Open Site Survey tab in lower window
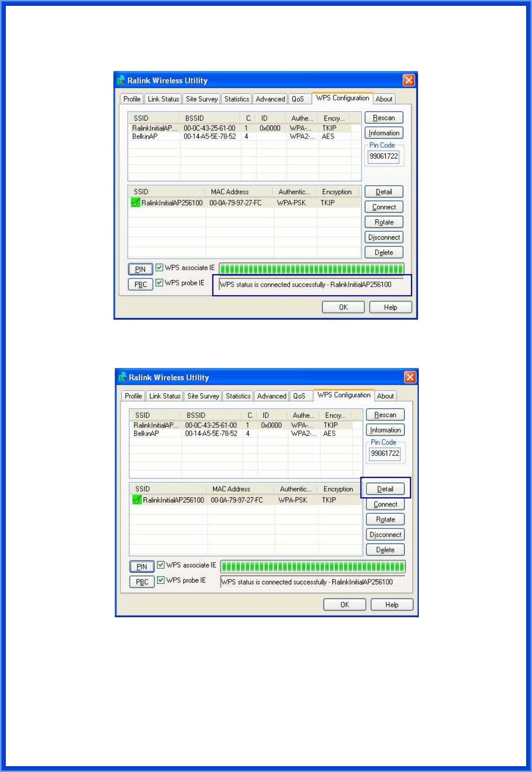This screenshot has height=772, width=532. pos(203,396)
